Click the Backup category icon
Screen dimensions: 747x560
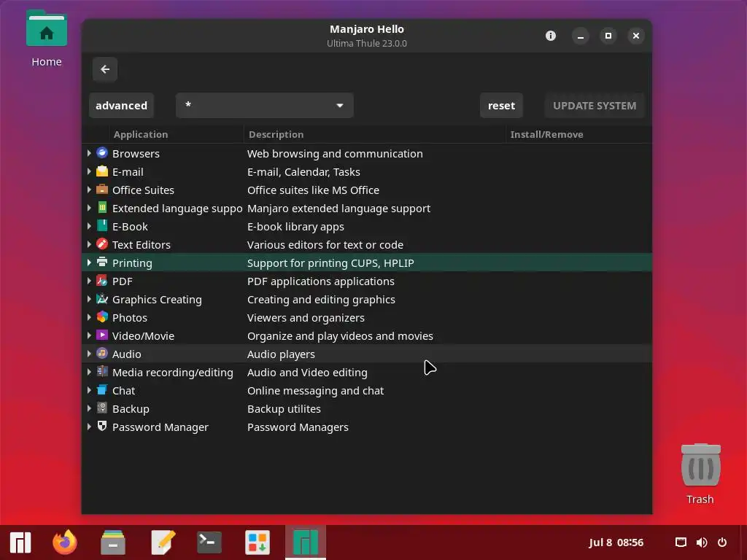click(102, 408)
